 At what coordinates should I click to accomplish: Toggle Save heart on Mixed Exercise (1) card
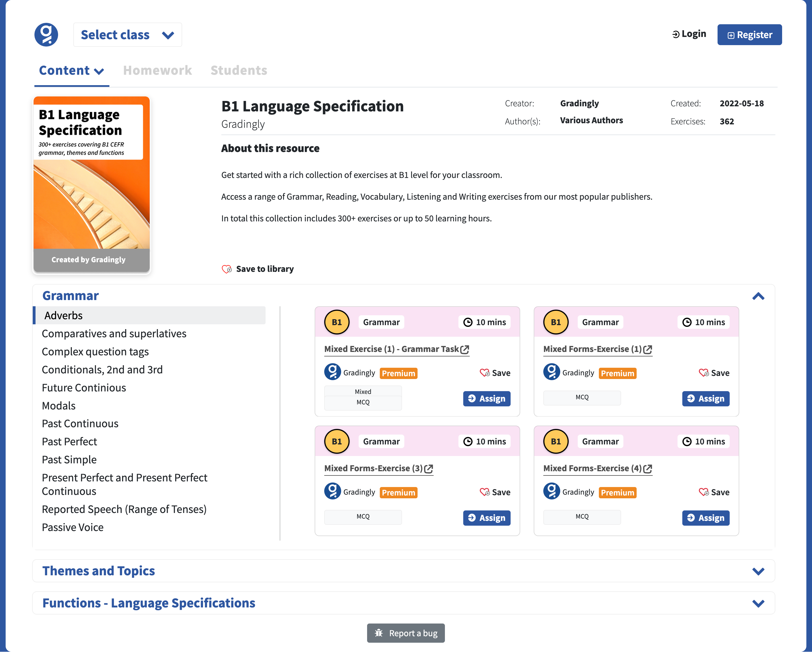tap(485, 373)
